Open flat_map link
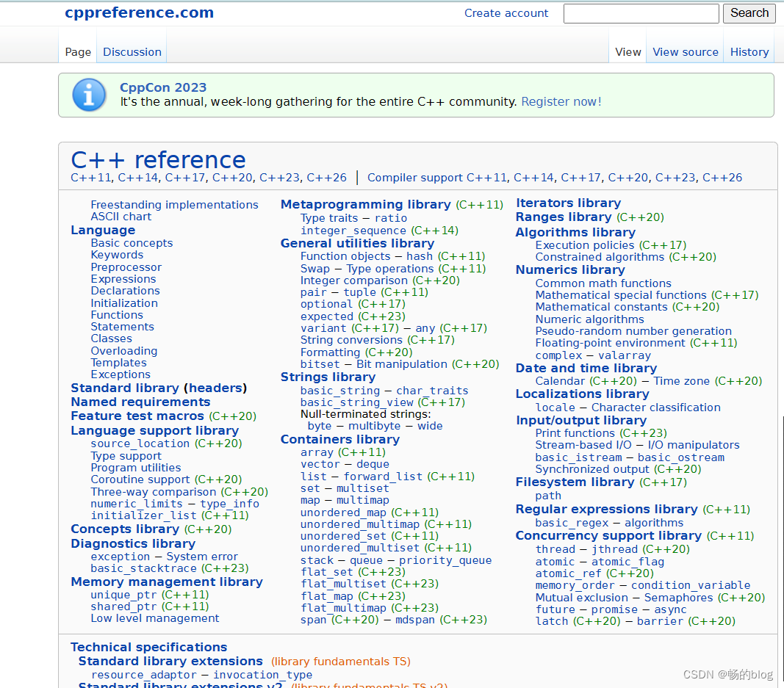784x688 pixels. (x=326, y=596)
